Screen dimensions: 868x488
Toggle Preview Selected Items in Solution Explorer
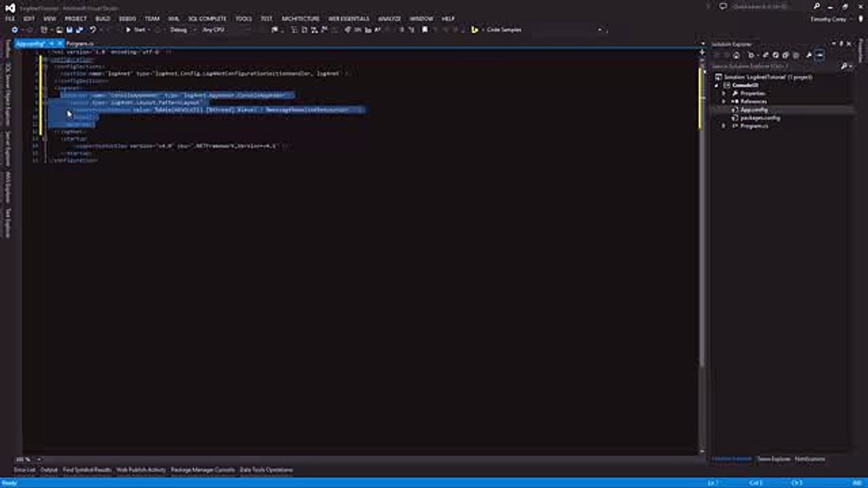[819, 55]
